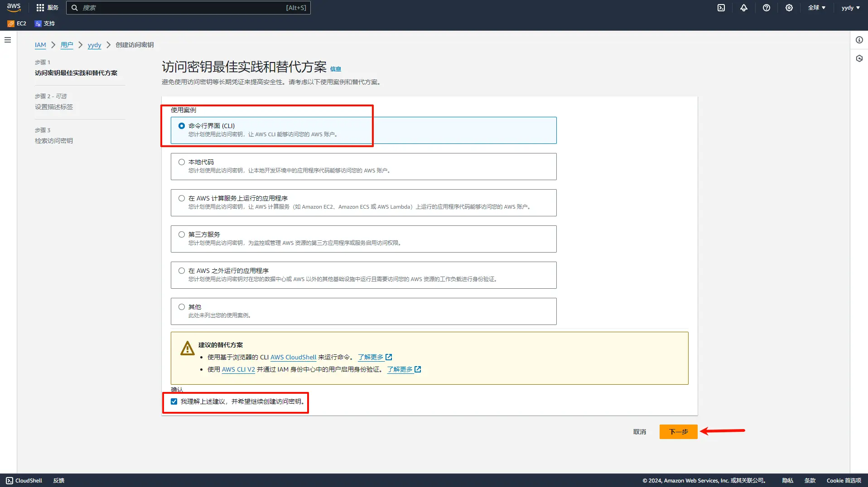Go to 用户 breadcrumb
Image resolution: width=868 pixels, height=487 pixels.
(67, 45)
